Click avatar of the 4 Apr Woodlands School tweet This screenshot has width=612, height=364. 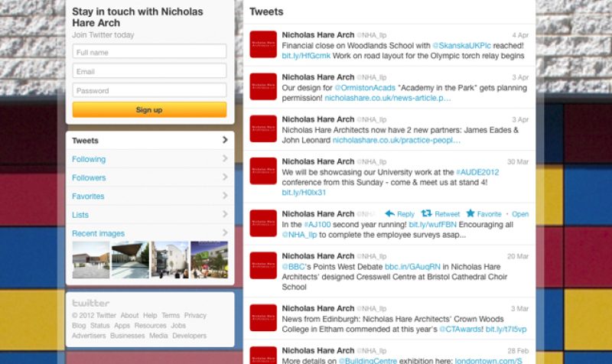[263, 44]
